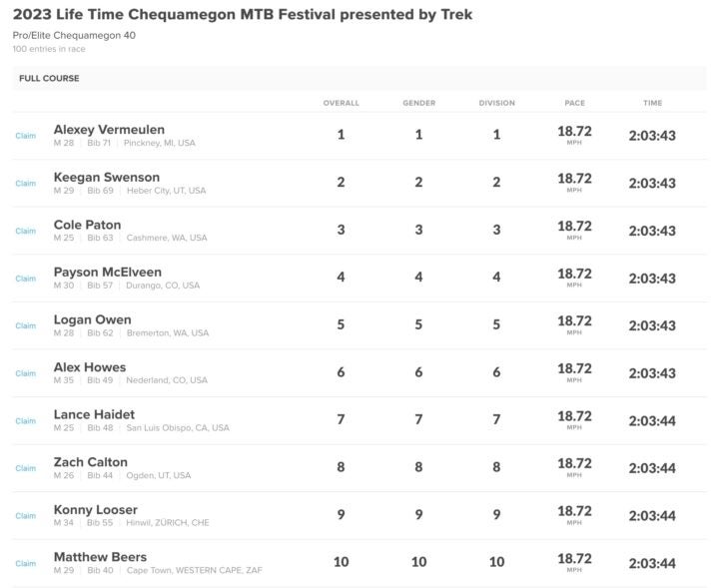Click Claim link for Konny Looser
Viewport: 719px width, 588px height.
(x=26, y=516)
